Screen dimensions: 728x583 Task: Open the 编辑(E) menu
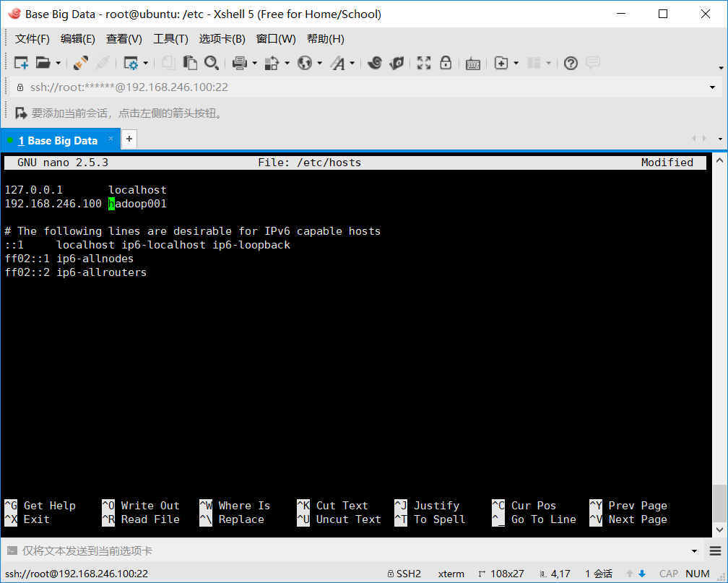tap(77, 38)
